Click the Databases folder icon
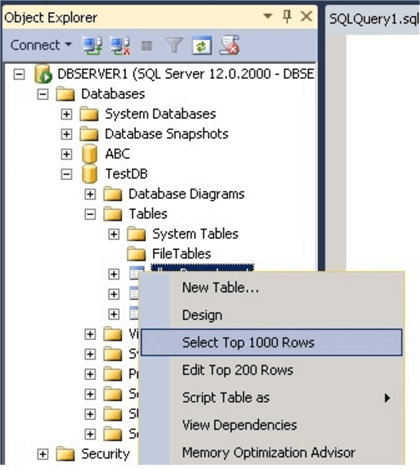 tap(65, 94)
